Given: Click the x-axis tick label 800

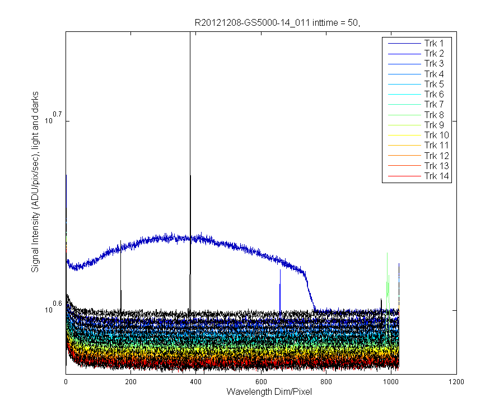Looking at the screenshot, I should (x=326, y=382).
